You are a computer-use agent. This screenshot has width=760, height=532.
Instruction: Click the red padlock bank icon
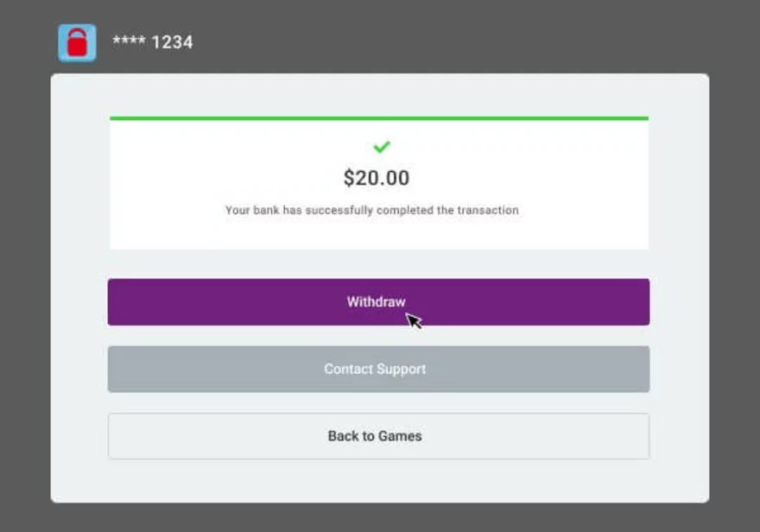77,42
